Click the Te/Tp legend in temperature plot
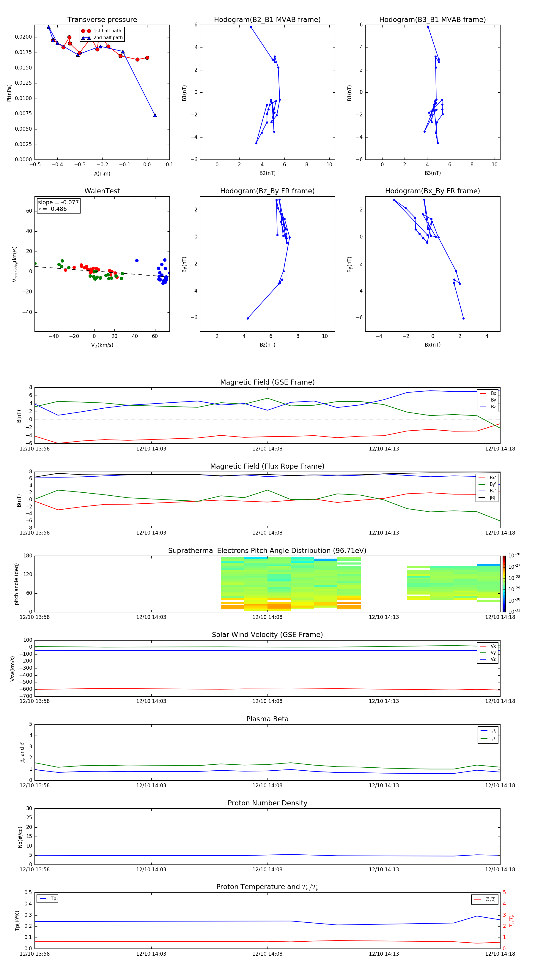Screen dimensions: 535x980 tap(485, 900)
